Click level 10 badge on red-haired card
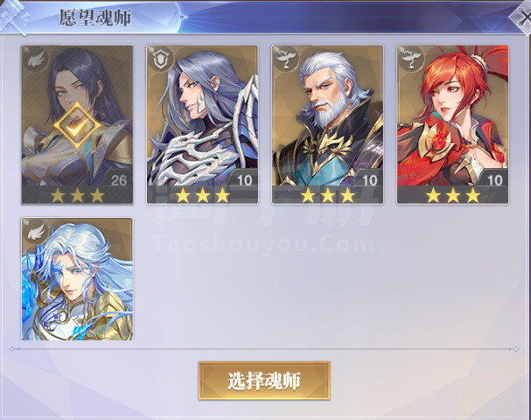 (x=495, y=180)
